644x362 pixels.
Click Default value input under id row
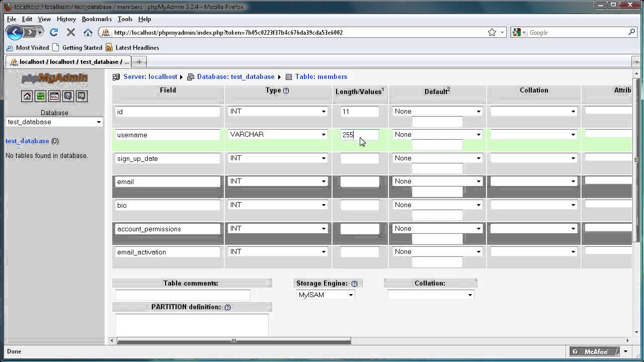coord(437,122)
